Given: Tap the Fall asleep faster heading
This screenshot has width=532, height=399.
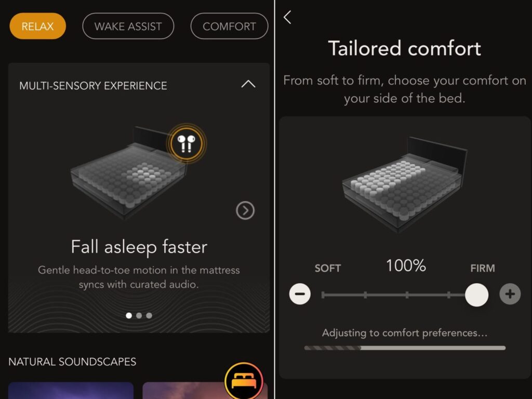Looking at the screenshot, I should 139,247.
